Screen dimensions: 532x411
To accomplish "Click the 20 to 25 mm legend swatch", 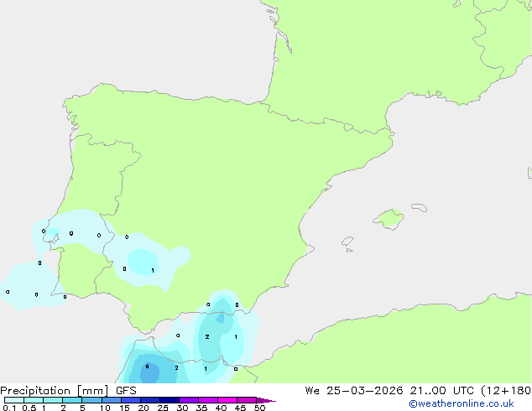I will click(149, 400).
